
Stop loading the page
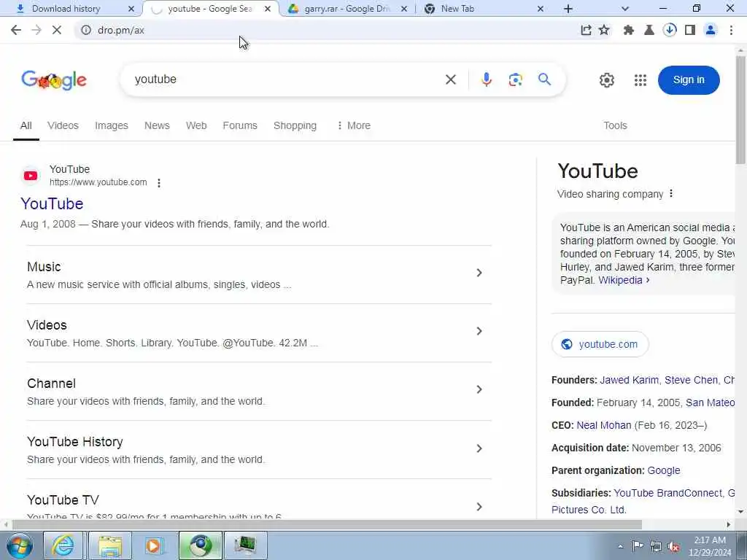tap(56, 30)
